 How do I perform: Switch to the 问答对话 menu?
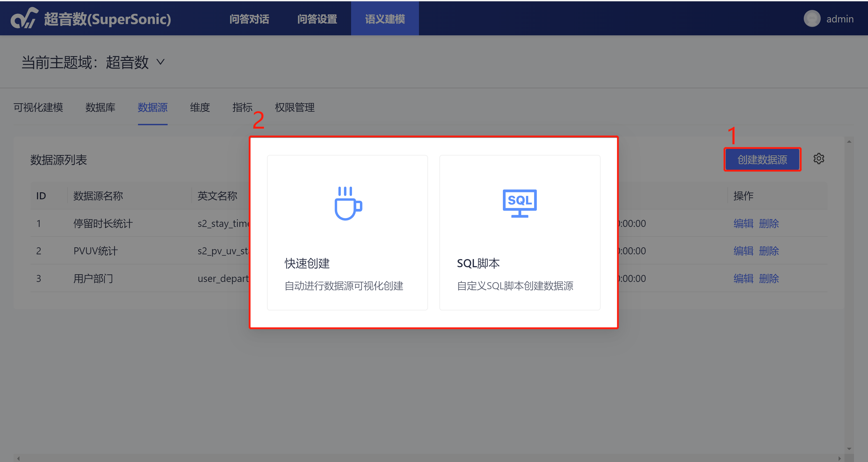pos(249,19)
